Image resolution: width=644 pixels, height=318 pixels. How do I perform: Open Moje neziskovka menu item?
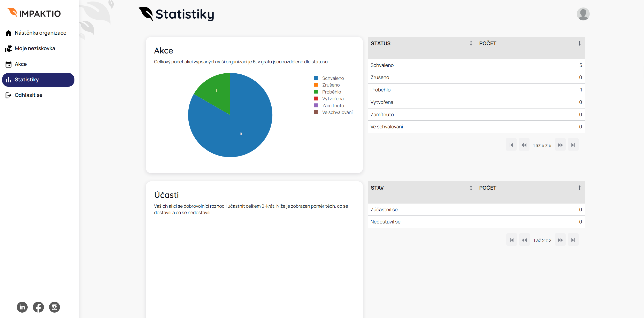pyautogui.click(x=35, y=48)
